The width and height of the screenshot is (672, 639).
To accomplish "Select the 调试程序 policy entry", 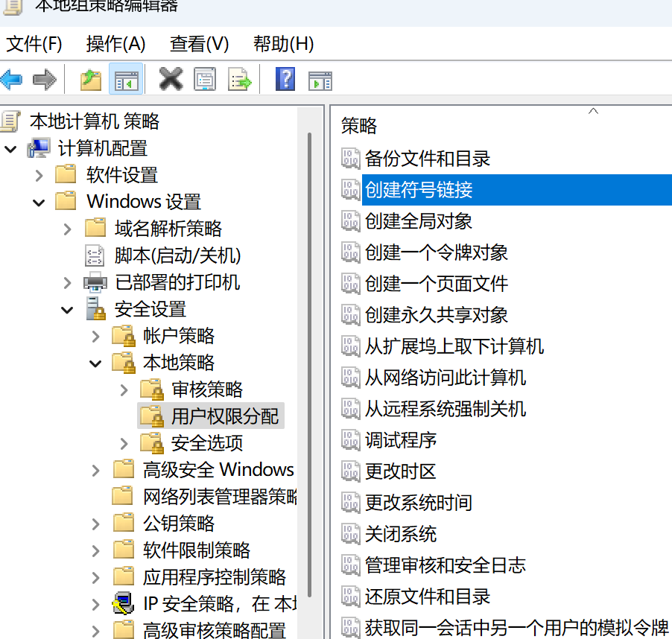I will 400,440.
